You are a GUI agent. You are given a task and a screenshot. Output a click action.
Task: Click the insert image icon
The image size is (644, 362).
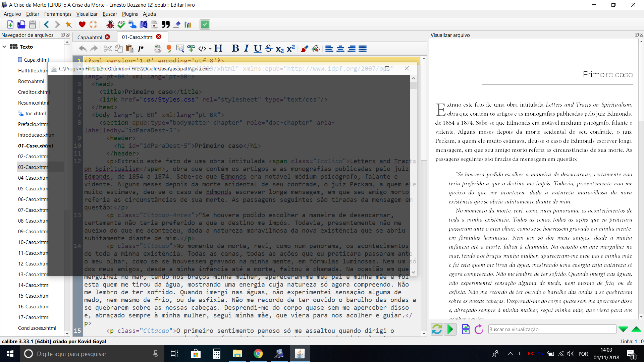click(x=180, y=49)
